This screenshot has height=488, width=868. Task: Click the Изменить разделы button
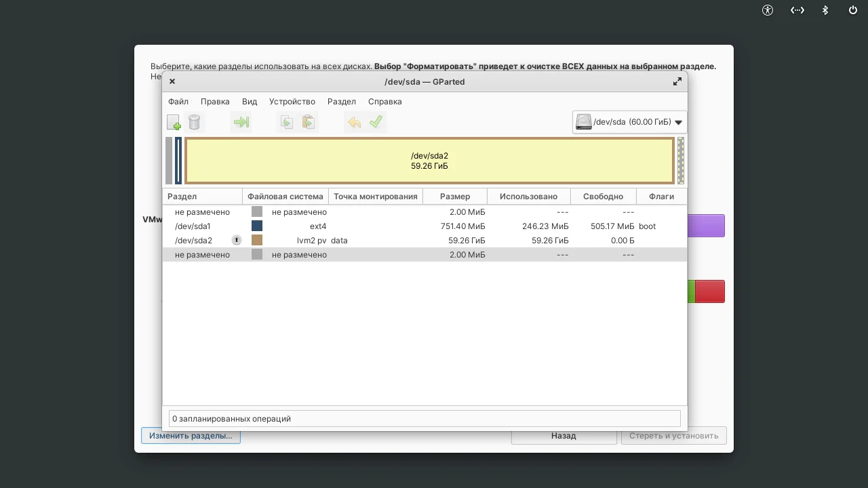click(x=191, y=435)
